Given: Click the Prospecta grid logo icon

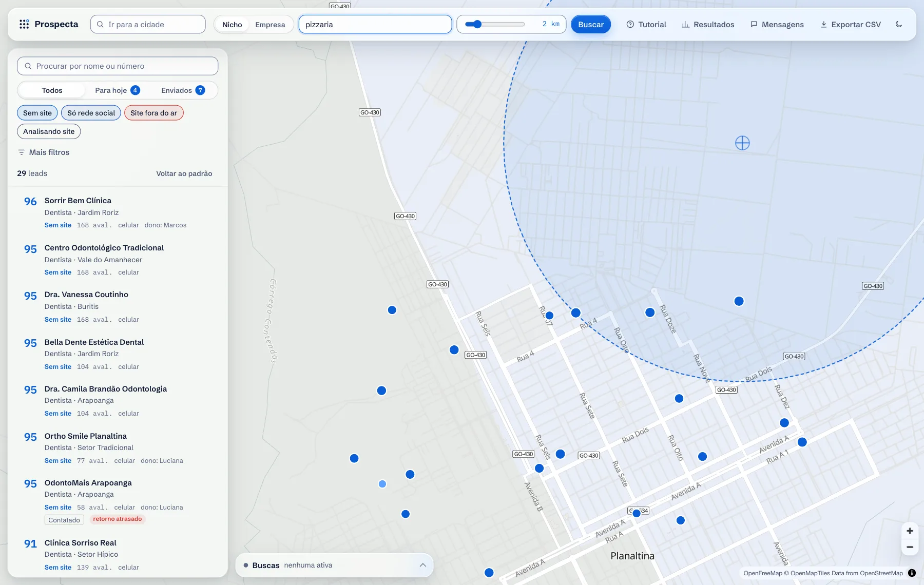Looking at the screenshot, I should (24, 24).
